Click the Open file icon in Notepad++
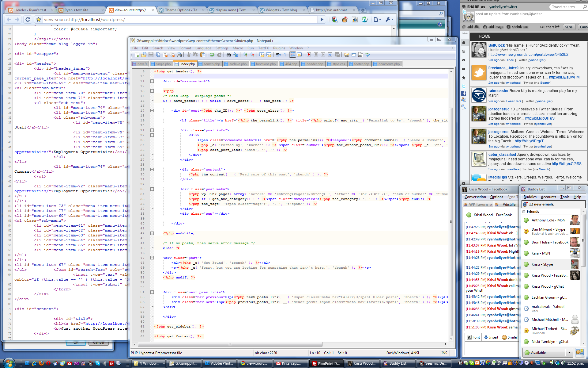588x368 pixels. coord(144,55)
